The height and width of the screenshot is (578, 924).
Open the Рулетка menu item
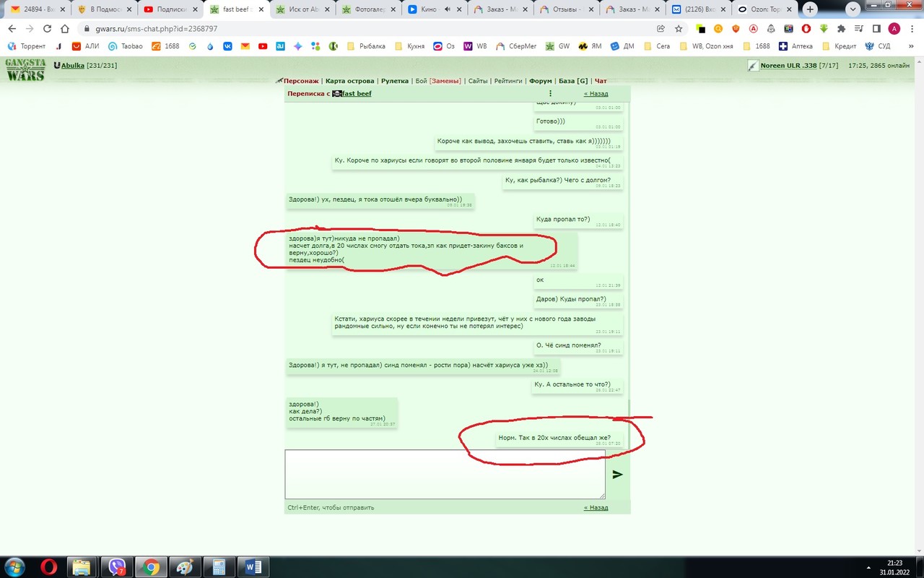[394, 81]
